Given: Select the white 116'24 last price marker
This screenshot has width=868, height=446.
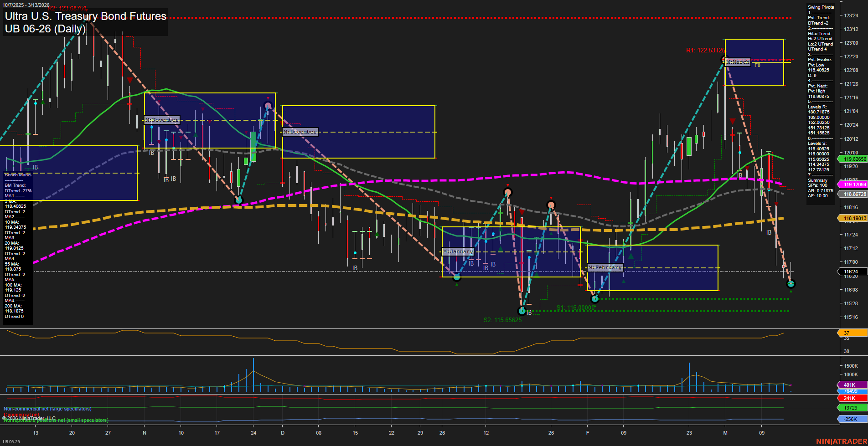Looking at the screenshot, I should point(852,272).
